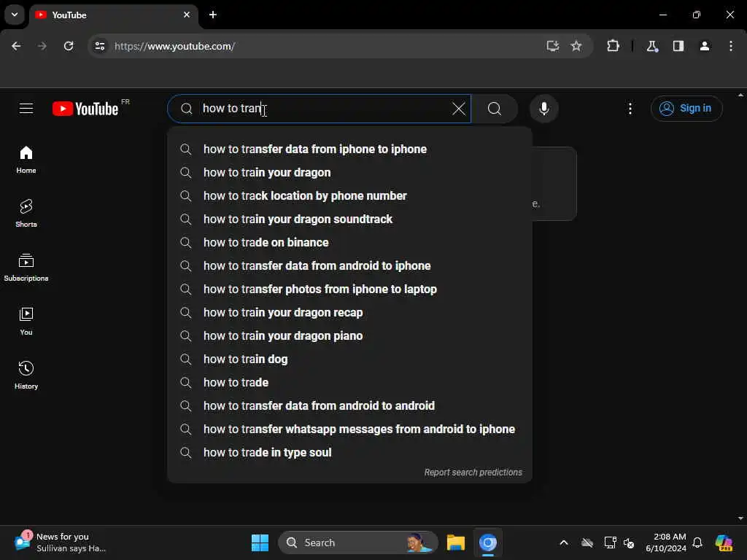
Task: Open Chrome three-dot menu
Action: pyautogui.click(x=731, y=46)
